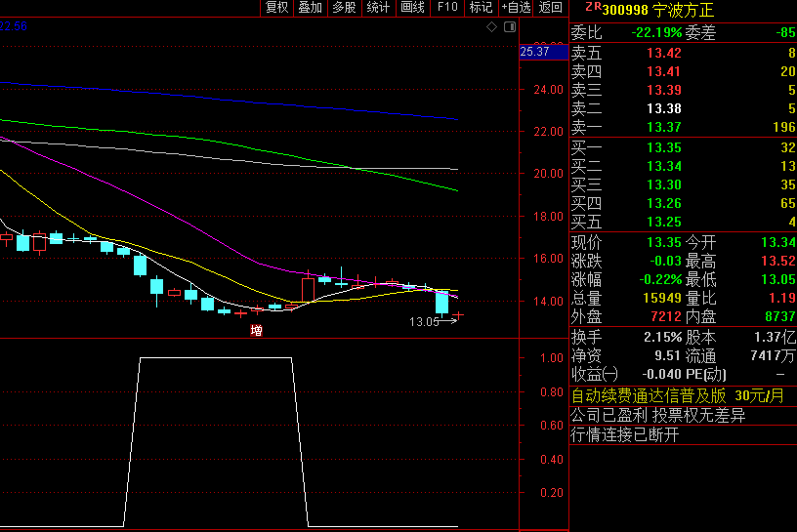Image resolution: width=797 pixels, height=532 pixels.
Task: Click the 公司已盈利 投票权无差异 notice
Action: (x=658, y=416)
